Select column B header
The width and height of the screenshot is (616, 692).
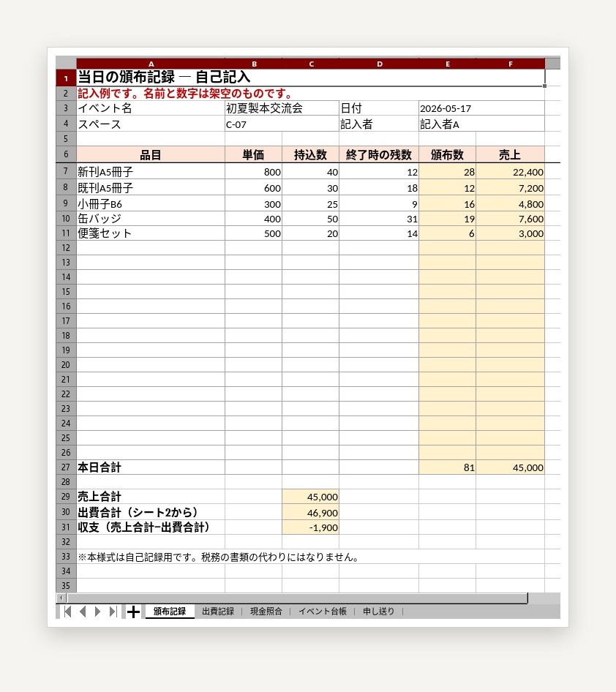click(254, 64)
